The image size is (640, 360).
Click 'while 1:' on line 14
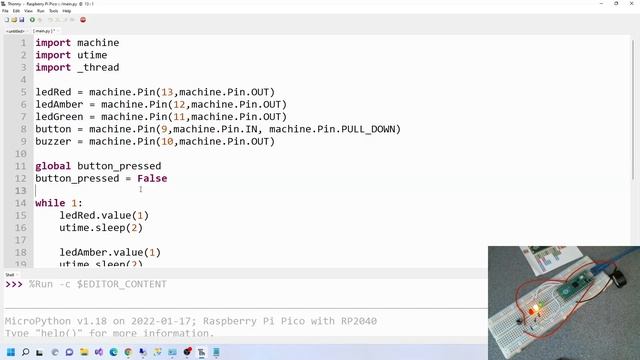(59, 203)
